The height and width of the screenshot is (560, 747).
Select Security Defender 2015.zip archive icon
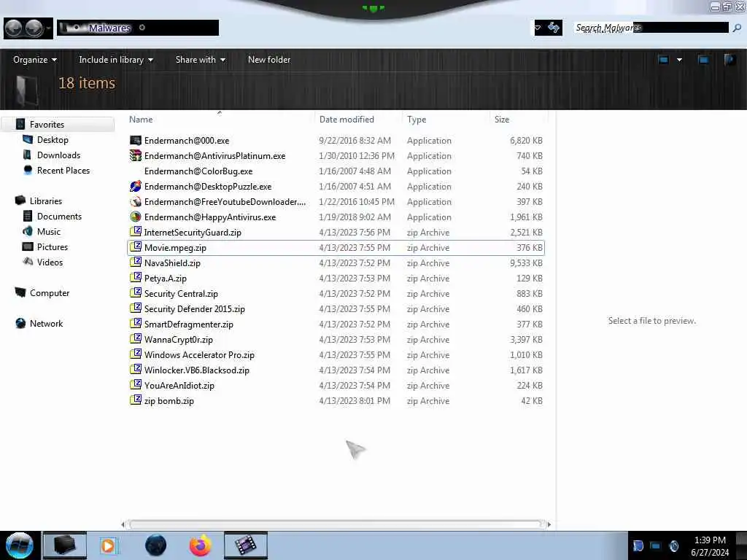click(x=136, y=308)
